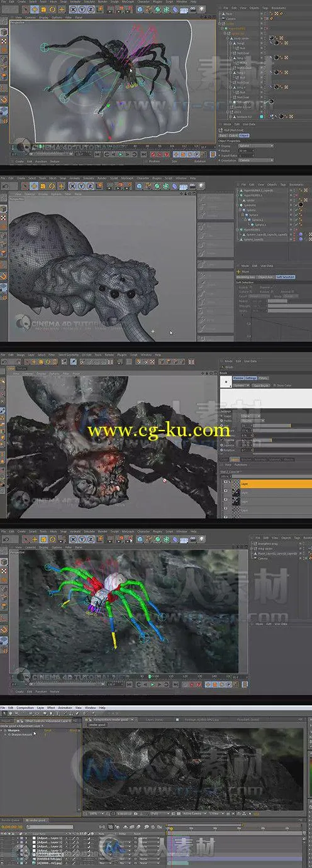Viewport: 312px width, 868px height.
Task: Adjust Radius slider in Soft Selection settings
Action: (x=289, y=301)
